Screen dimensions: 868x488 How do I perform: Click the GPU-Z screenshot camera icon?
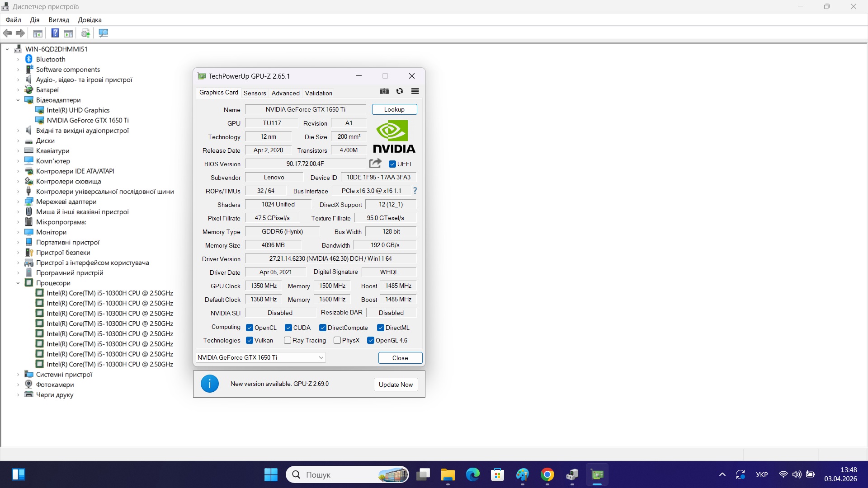pyautogui.click(x=384, y=91)
